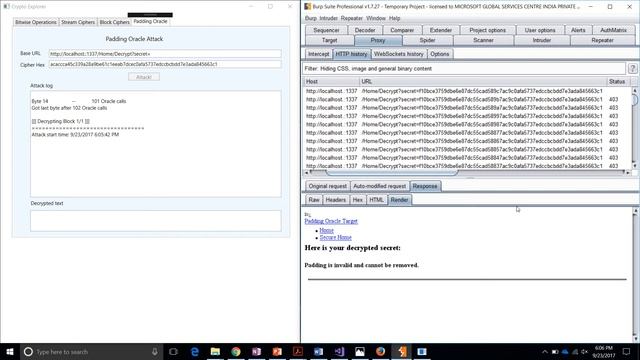Click the Attack! button
The image size is (640, 360).
coord(144,77)
